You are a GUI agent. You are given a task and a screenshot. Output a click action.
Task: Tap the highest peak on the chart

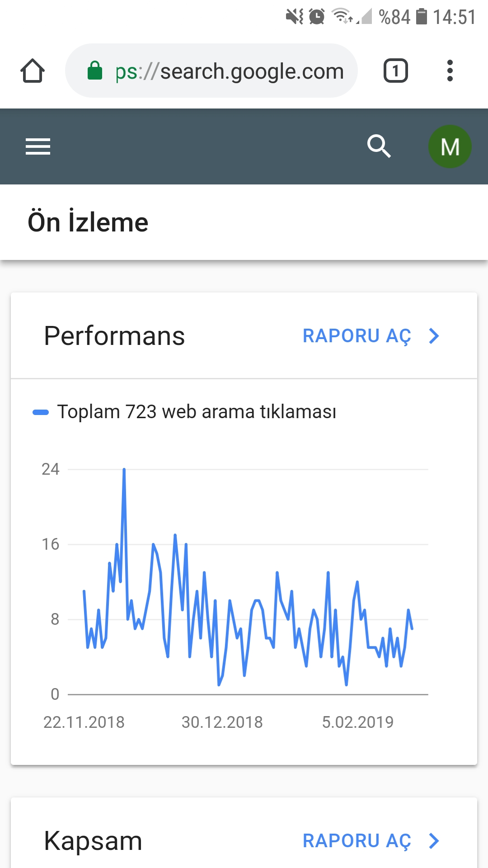(x=124, y=470)
